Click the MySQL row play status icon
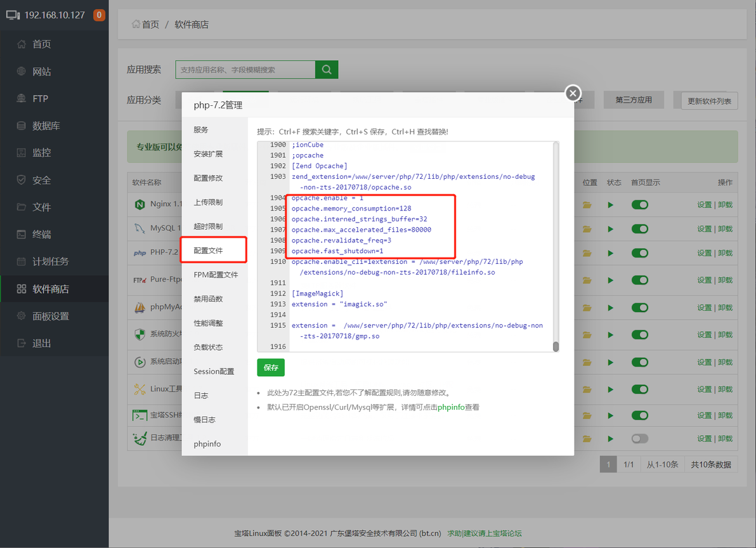The image size is (756, 548). pos(610,229)
